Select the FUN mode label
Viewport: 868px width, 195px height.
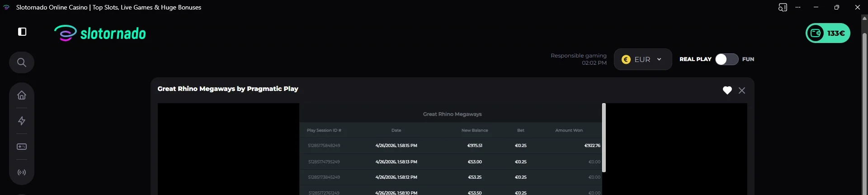[x=748, y=59]
